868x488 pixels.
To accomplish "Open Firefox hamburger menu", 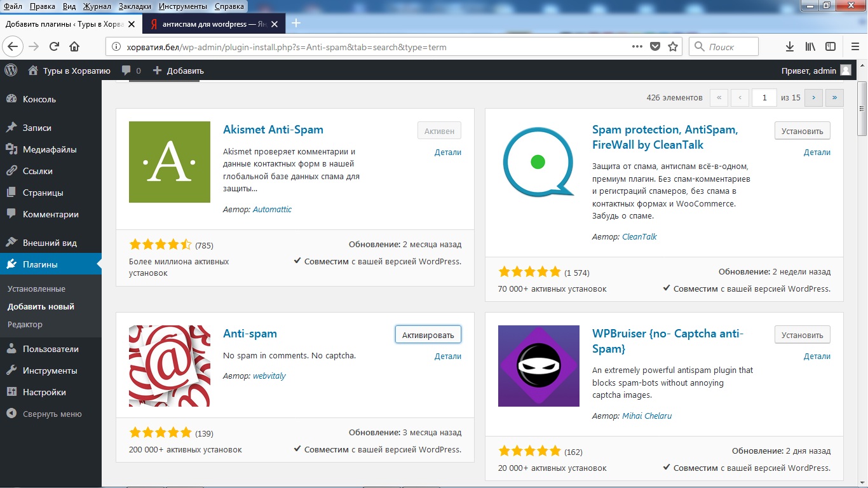I will [x=855, y=46].
